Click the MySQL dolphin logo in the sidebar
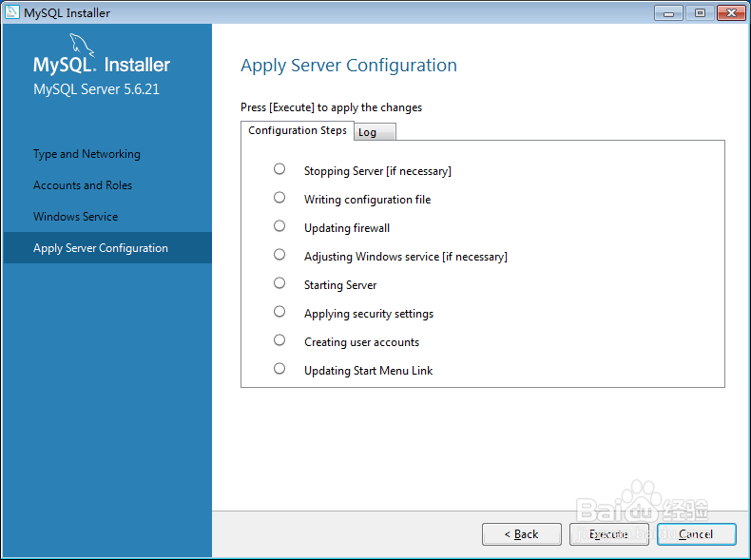The width and height of the screenshot is (751, 560). point(82,46)
